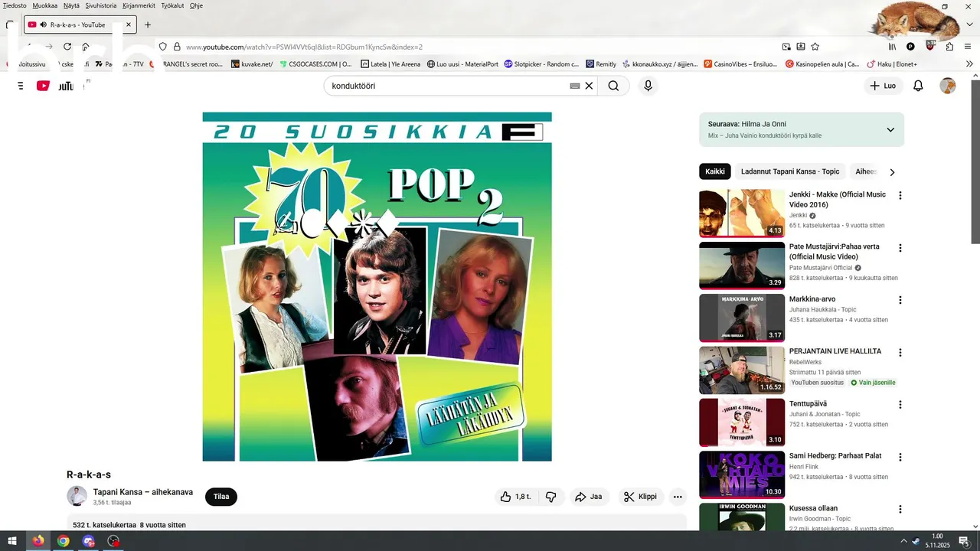The image size is (980, 551).
Task: Go to YouTube home via the logo
Action: 55,86
